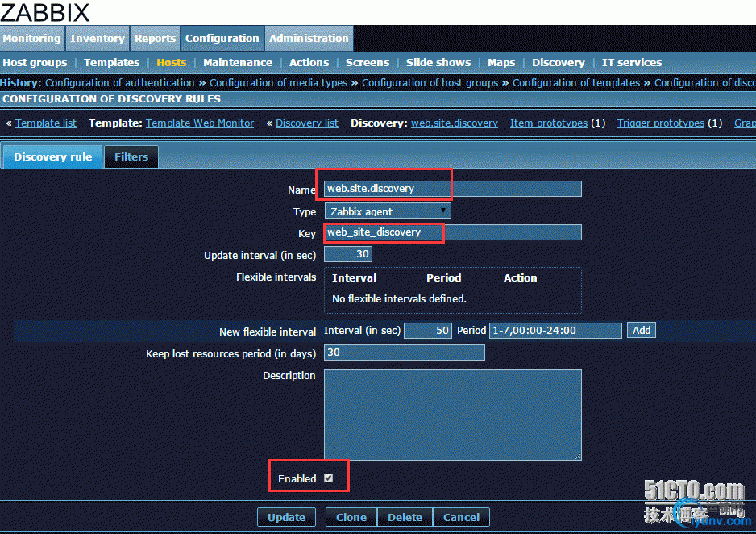Click the Period input field
The width and height of the screenshot is (756, 534).
(555, 331)
